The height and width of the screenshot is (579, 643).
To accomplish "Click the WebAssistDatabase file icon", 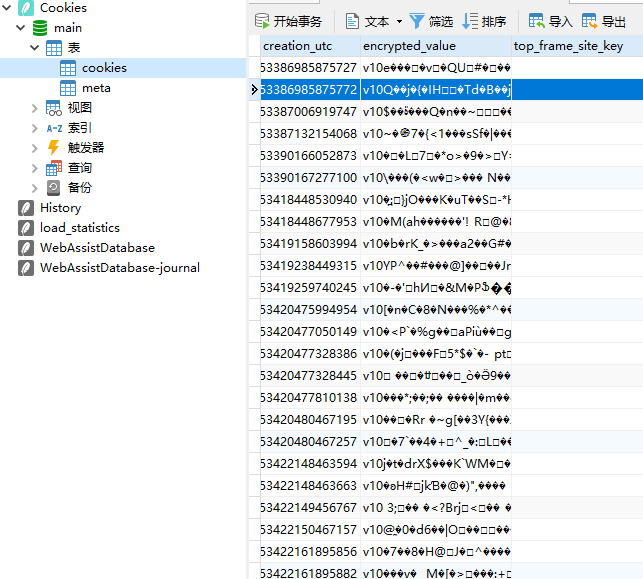I will [26, 248].
